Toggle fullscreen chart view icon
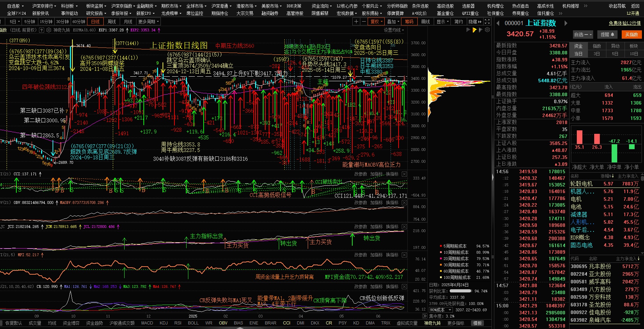The image size is (644, 329). [x=487, y=22]
